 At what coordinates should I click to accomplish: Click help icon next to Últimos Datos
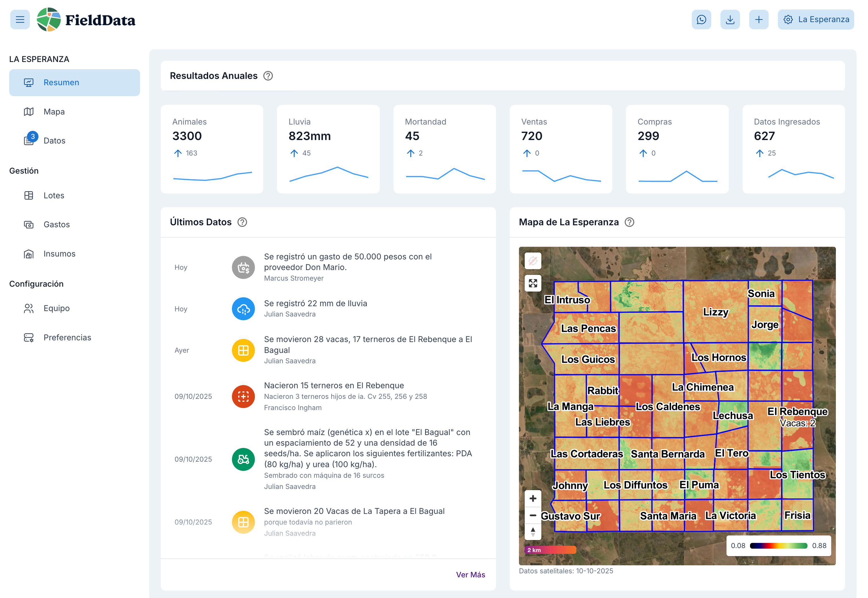coord(242,222)
